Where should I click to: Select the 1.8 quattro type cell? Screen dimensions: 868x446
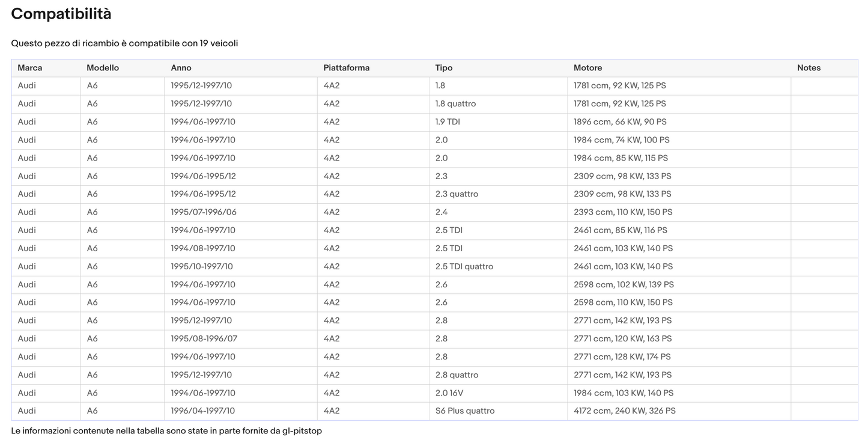pos(455,104)
